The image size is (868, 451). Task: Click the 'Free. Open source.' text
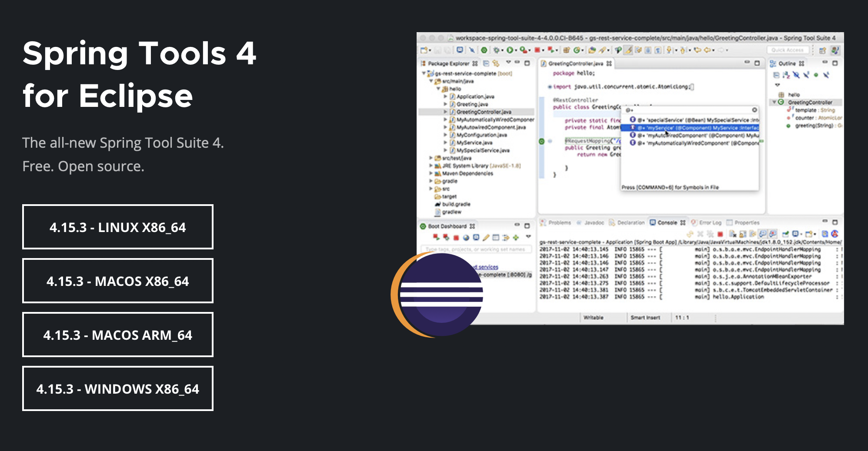coord(83,166)
